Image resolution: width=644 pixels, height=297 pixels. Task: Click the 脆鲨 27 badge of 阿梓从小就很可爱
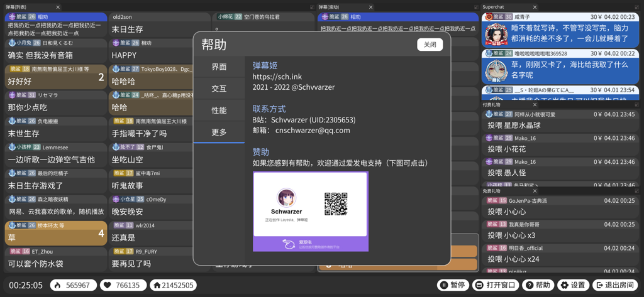pyautogui.click(x=499, y=114)
